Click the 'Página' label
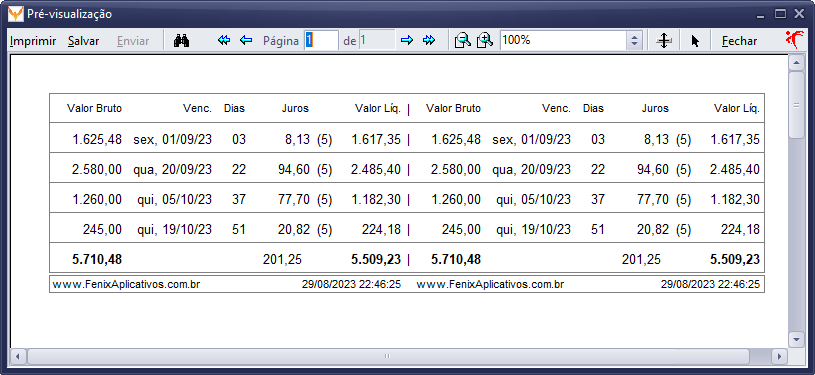This screenshot has height=375, width=815. click(281, 41)
